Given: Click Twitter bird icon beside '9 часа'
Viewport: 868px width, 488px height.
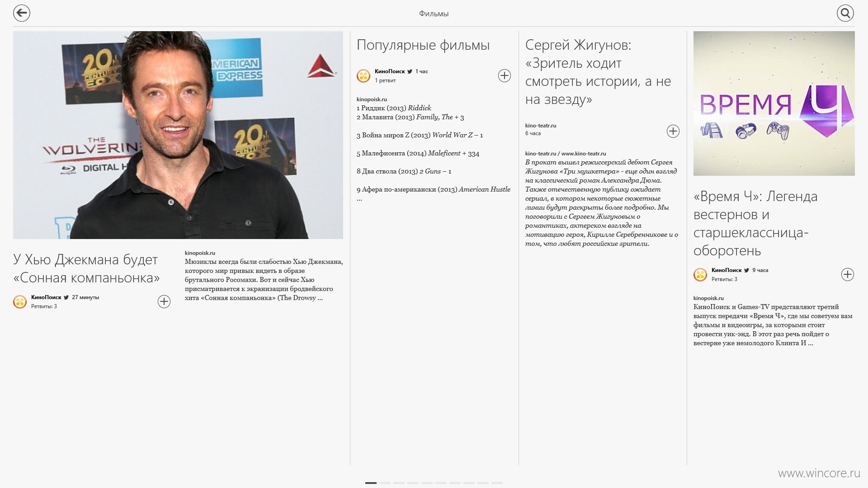Looking at the screenshot, I should pyautogui.click(x=747, y=270).
